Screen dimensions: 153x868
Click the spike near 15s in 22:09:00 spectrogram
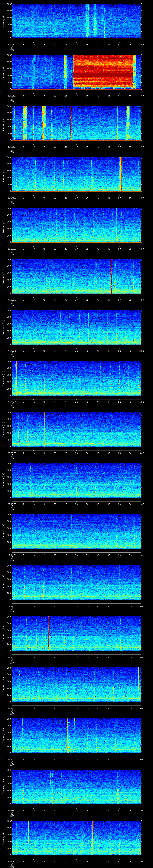coord(44,429)
